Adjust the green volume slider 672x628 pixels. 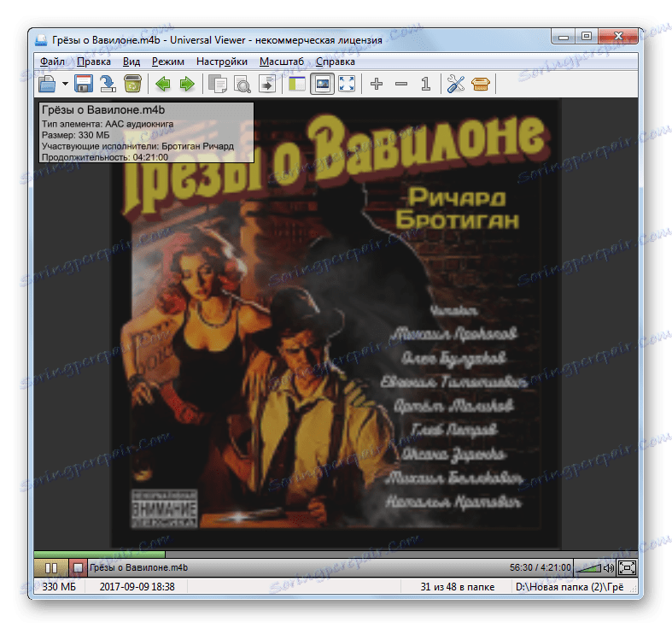587,568
